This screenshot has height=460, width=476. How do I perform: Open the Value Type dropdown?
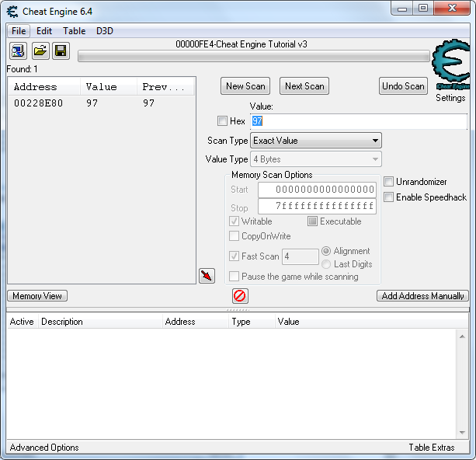coord(316,159)
